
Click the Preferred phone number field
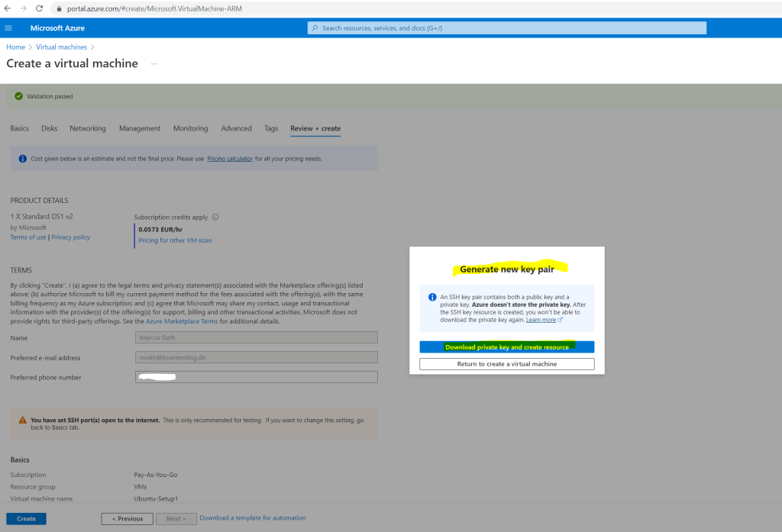click(257, 377)
